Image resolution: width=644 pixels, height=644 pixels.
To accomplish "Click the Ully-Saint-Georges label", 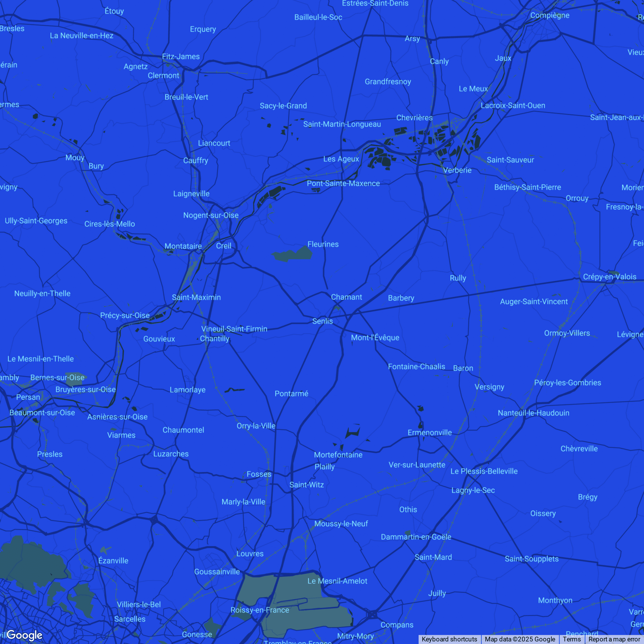I will pyautogui.click(x=36, y=221).
